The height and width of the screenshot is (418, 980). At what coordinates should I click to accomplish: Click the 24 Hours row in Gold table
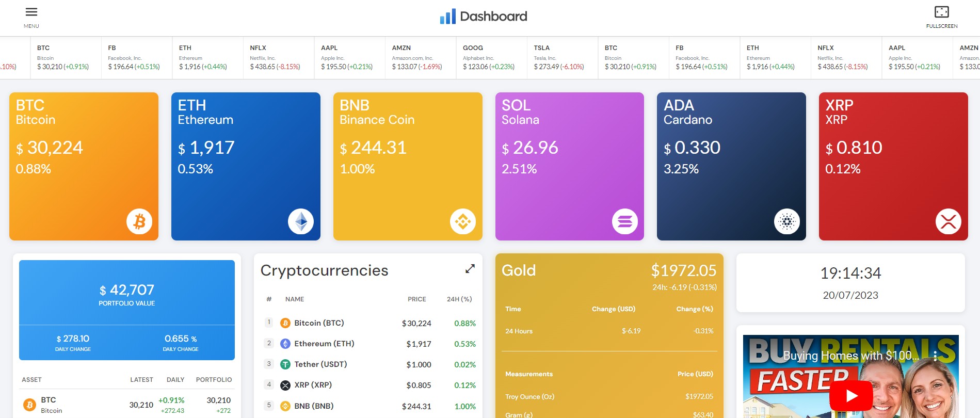[x=609, y=331]
